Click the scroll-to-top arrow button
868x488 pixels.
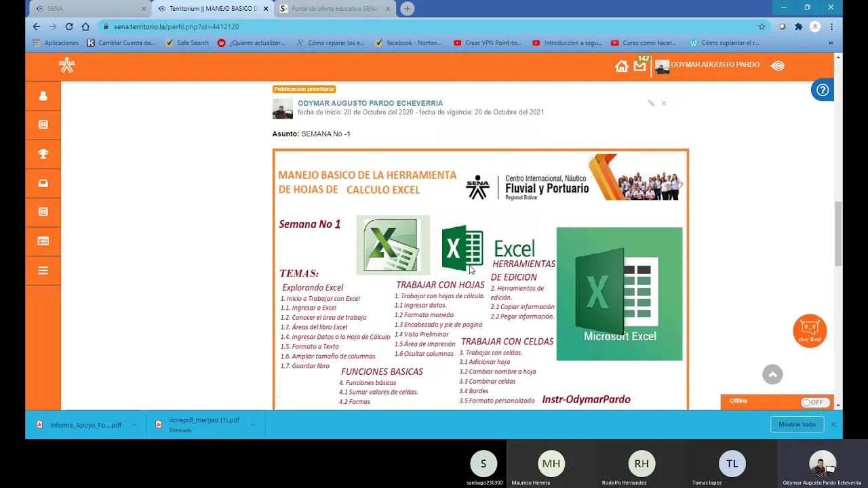point(772,374)
